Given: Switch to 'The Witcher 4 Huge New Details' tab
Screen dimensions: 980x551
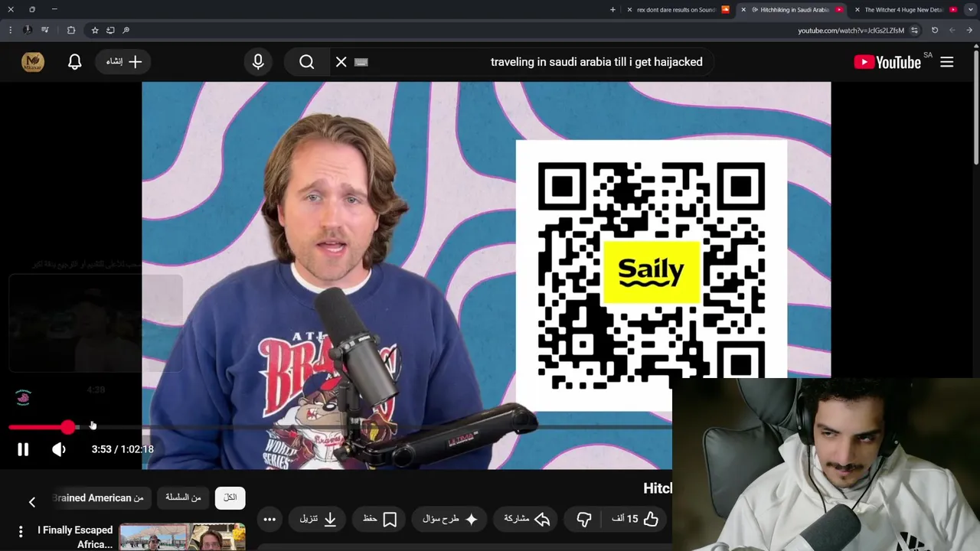Looking at the screenshot, I should coord(903,10).
